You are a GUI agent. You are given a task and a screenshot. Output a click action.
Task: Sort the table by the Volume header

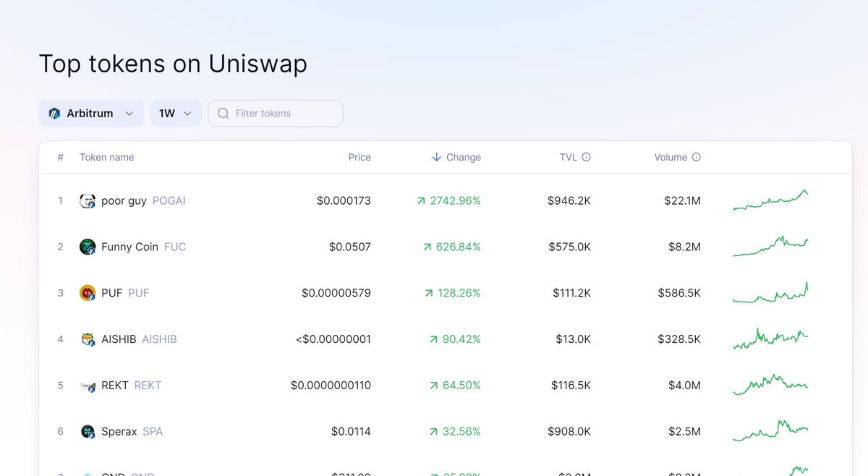click(x=671, y=157)
